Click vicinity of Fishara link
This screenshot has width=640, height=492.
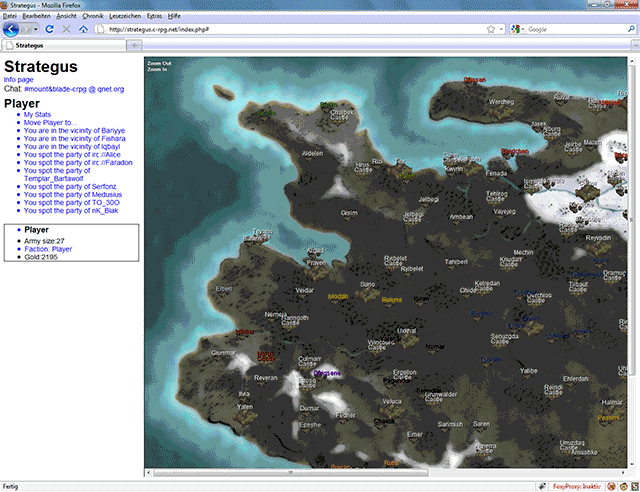(x=75, y=138)
